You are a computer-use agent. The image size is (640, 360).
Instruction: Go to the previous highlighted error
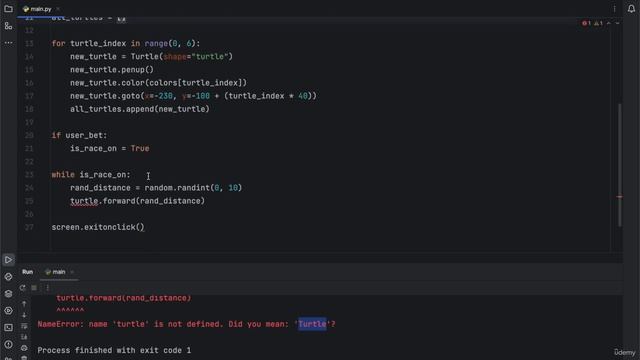click(x=609, y=23)
